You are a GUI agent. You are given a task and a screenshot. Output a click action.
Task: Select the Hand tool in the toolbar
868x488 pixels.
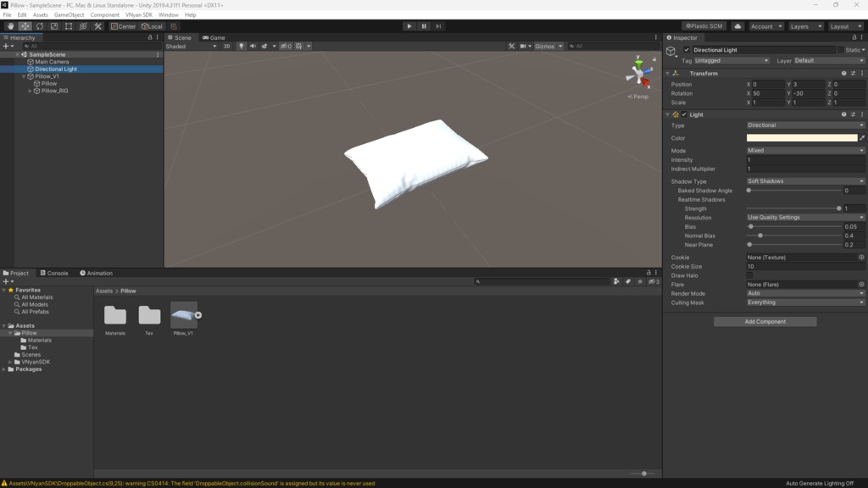click(11, 26)
